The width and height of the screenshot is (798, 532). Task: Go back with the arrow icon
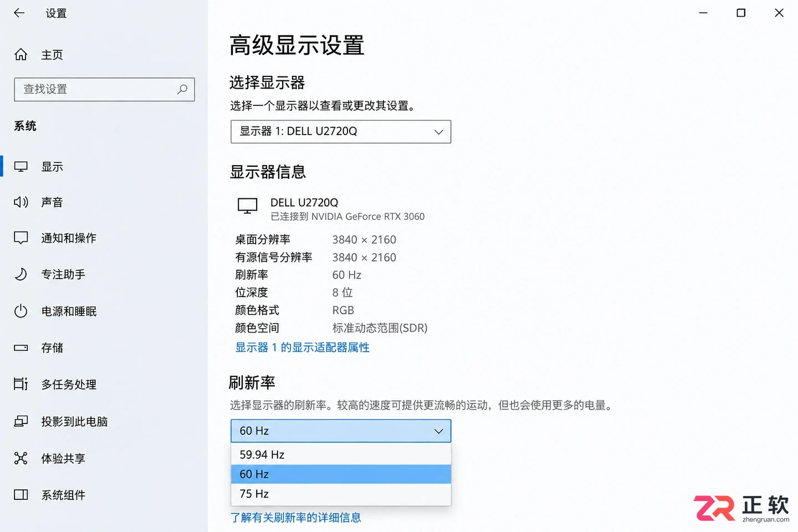point(19,13)
